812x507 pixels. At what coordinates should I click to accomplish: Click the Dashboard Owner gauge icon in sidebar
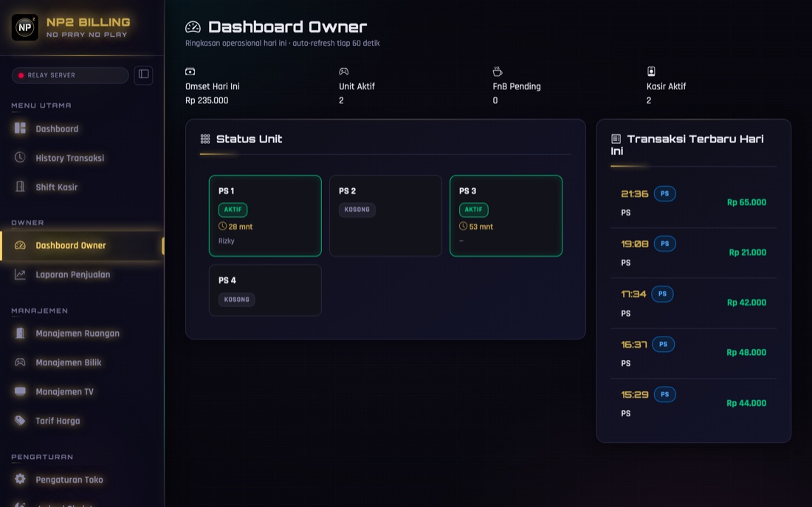(20, 245)
